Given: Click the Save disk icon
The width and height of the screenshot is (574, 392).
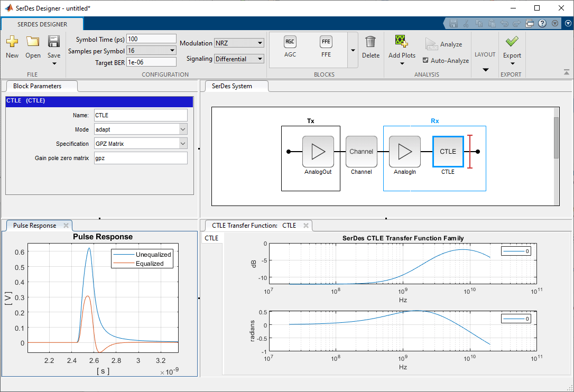Looking at the screenshot, I should pos(54,41).
